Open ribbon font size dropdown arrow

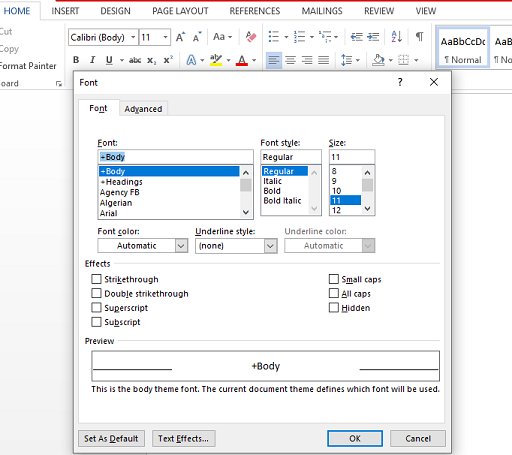point(165,37)
